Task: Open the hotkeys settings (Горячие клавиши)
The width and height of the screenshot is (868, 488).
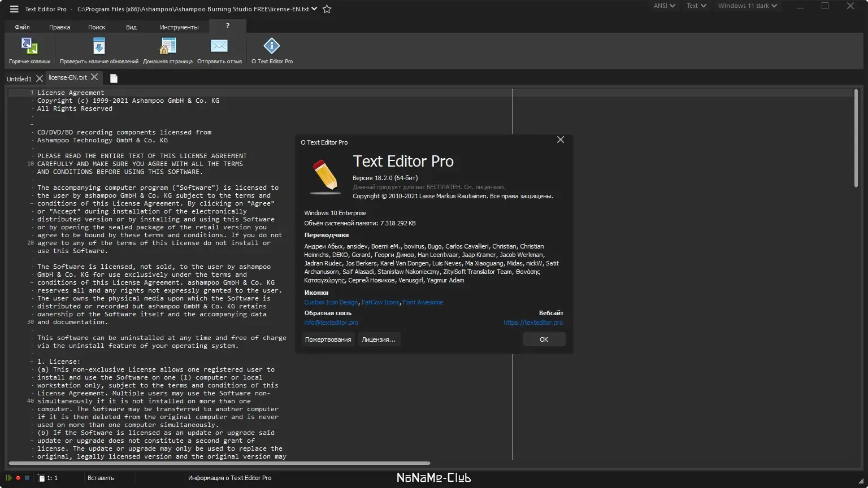Action: (29, 51)
